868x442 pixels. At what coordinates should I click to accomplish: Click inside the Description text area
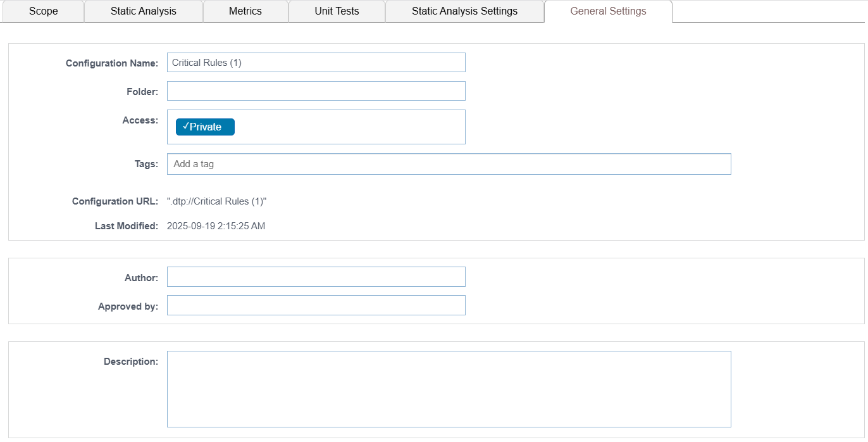pos(449,389)
